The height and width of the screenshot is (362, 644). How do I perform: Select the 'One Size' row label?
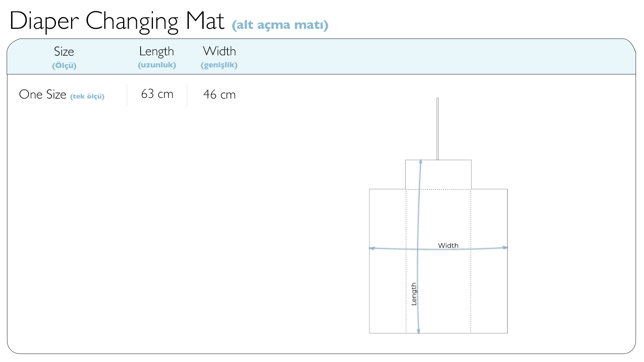(x=43, y=95)
